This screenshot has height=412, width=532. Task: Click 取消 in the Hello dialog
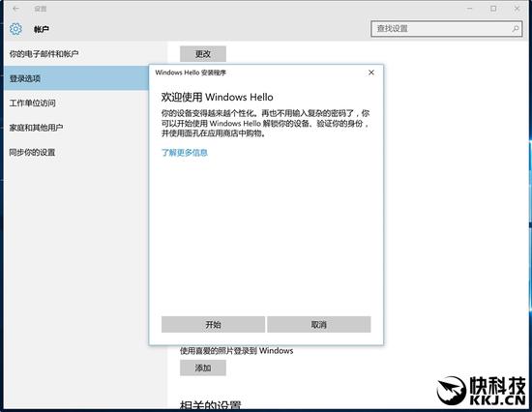[x=319, y=324]
